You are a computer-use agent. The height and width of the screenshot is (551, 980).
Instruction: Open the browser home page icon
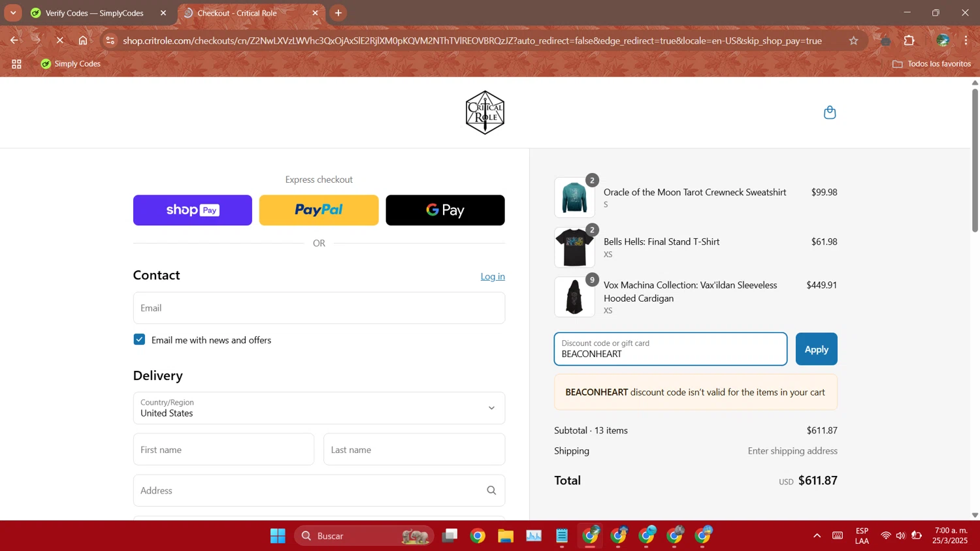point(83,40)
